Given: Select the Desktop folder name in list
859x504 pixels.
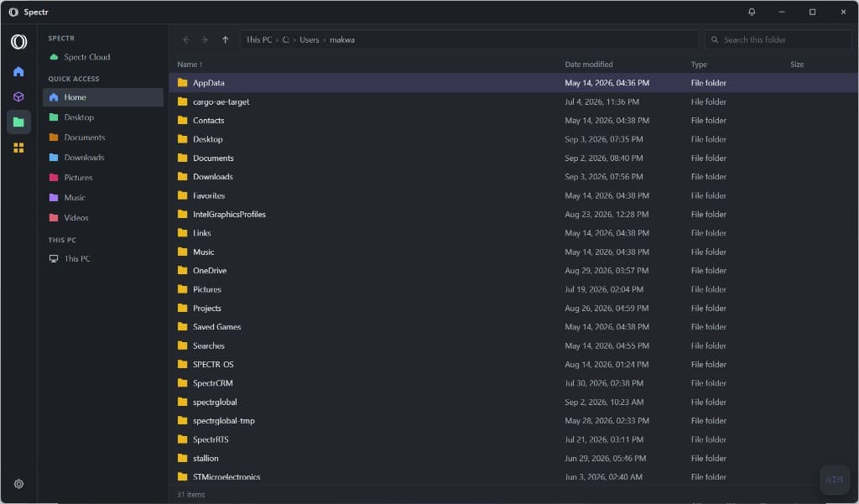Looking at the screenshot, I should pyautogui.click(x=208, y=139).
